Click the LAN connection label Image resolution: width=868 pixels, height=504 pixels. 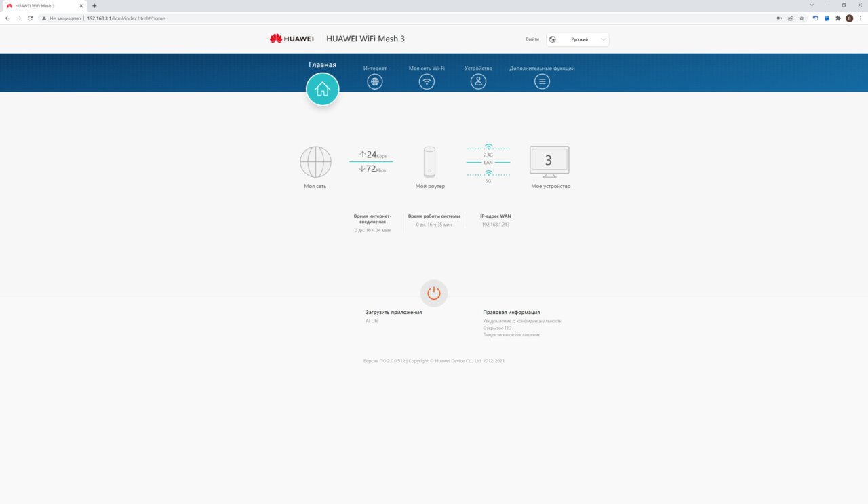488,163
